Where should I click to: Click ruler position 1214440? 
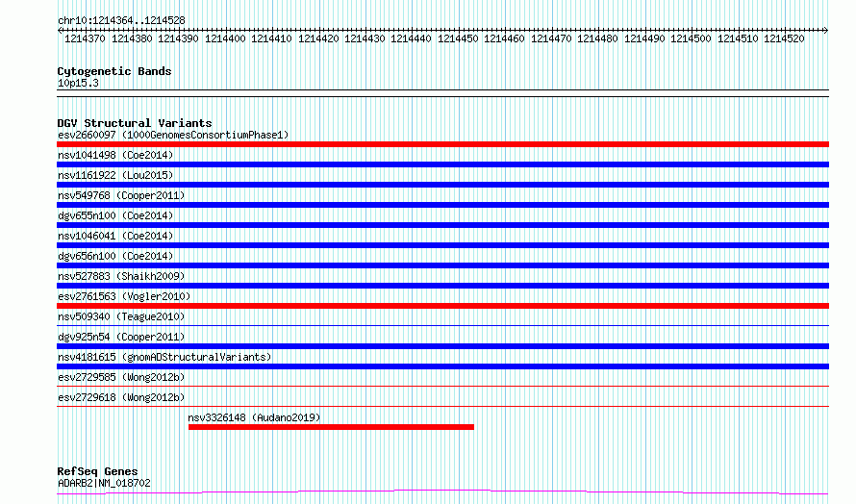[x=411, y=38]
